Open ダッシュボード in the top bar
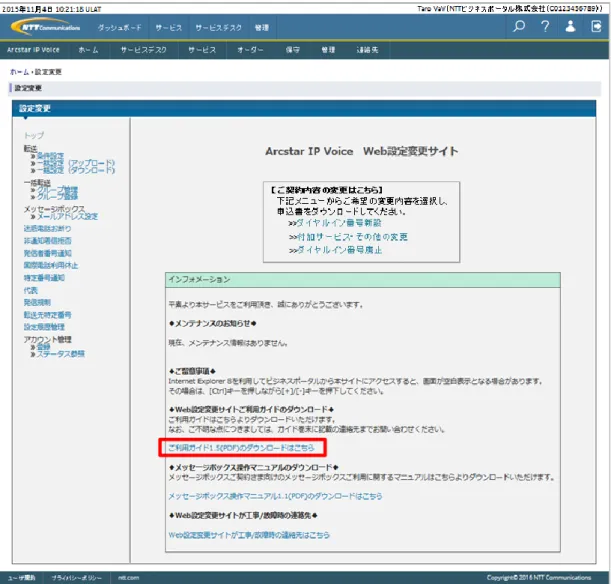The image size is (611, 584). (120, 28)
